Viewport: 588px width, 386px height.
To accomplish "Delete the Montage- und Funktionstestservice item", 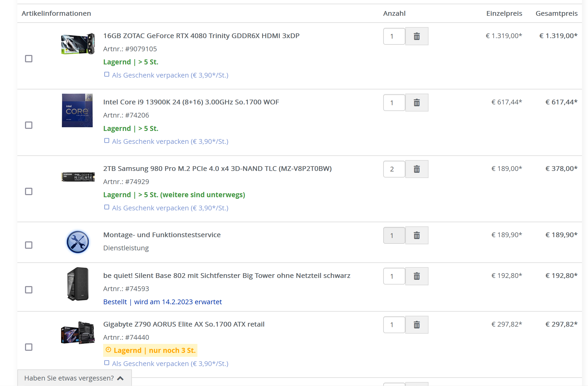I will click(x=416, y=235).
